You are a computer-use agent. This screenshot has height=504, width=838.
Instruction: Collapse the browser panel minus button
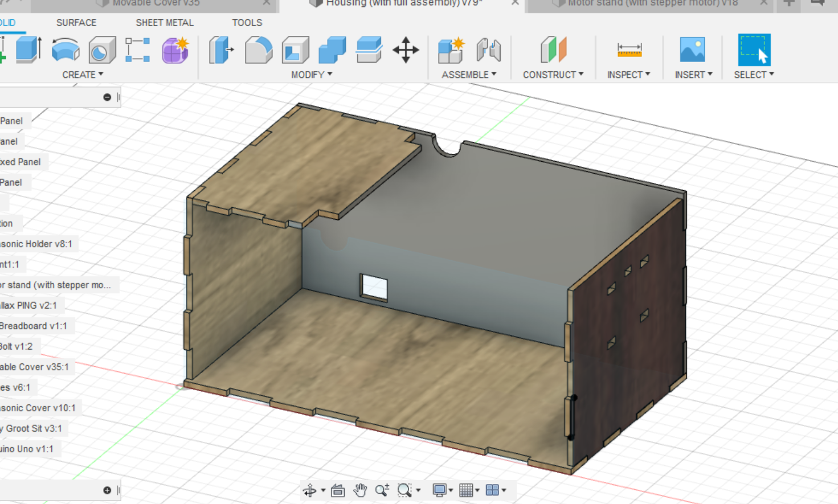coord(107,97)
